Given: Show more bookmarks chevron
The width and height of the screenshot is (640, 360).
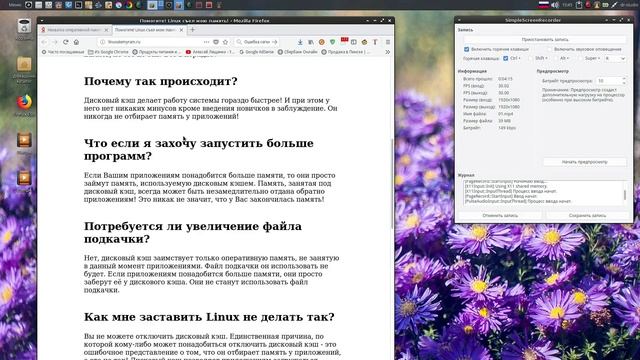Looking at the screenshot, I should pos(387,52).
